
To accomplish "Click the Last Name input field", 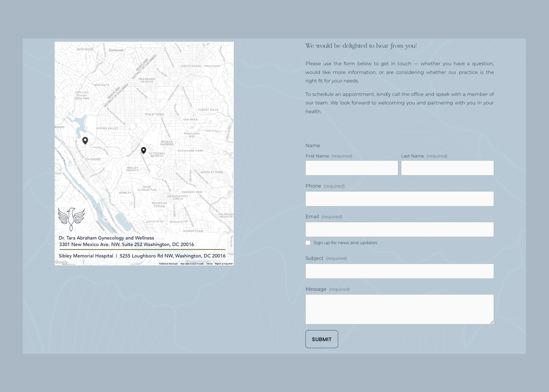I will (x=447, y=168).
